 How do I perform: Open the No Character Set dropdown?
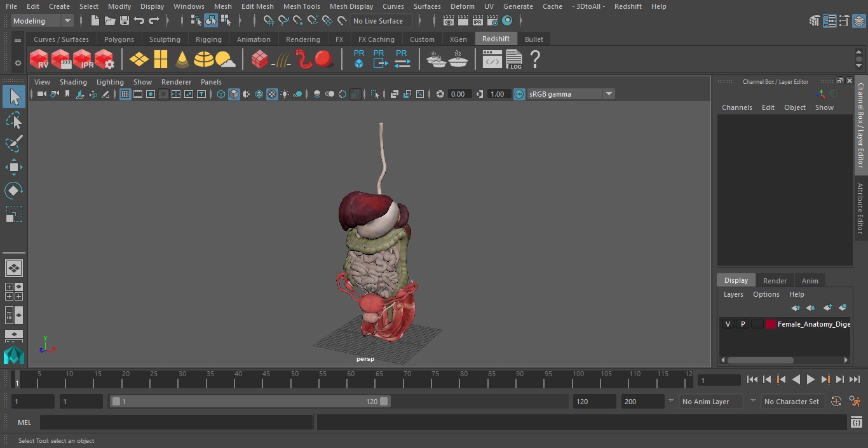792,402
